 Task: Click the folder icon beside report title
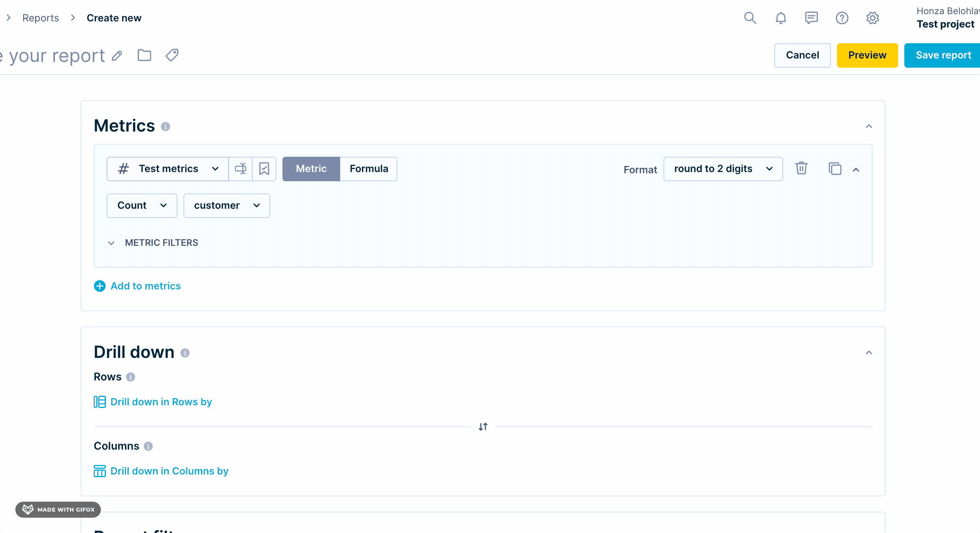[x=144, y=55]
